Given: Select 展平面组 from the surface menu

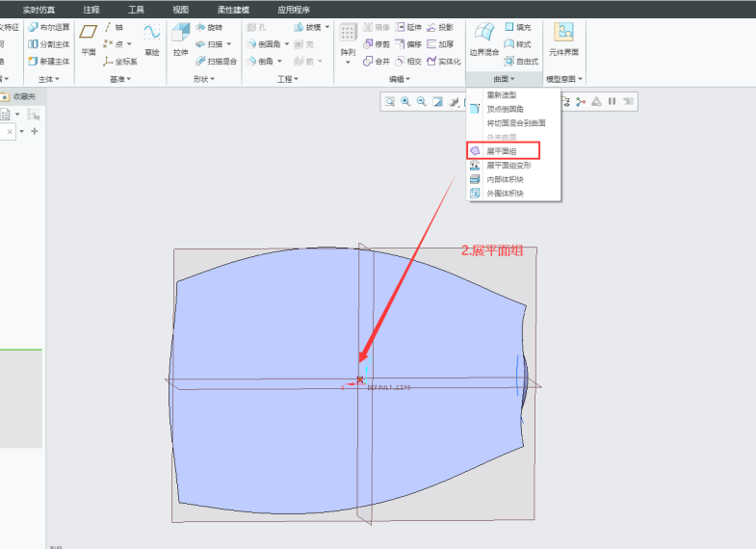Looking at the screenshot, I should 501,151.
